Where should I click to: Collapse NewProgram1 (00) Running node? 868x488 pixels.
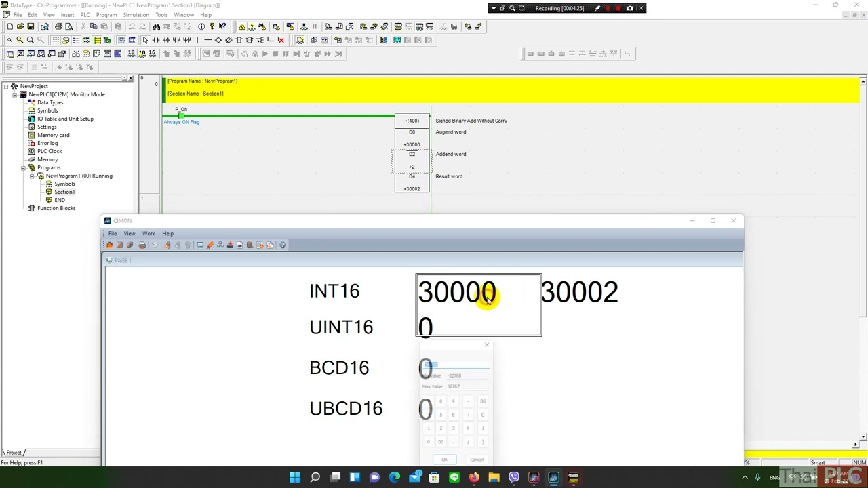point(32,176)
